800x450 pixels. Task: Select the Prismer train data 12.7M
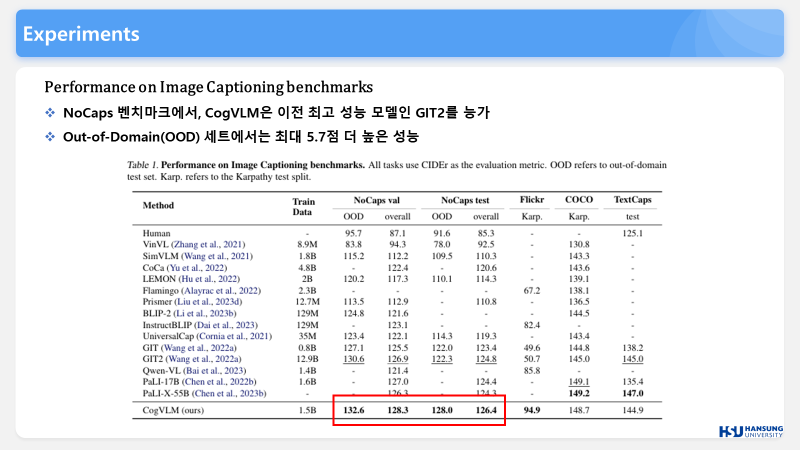(x=307, y=302)
